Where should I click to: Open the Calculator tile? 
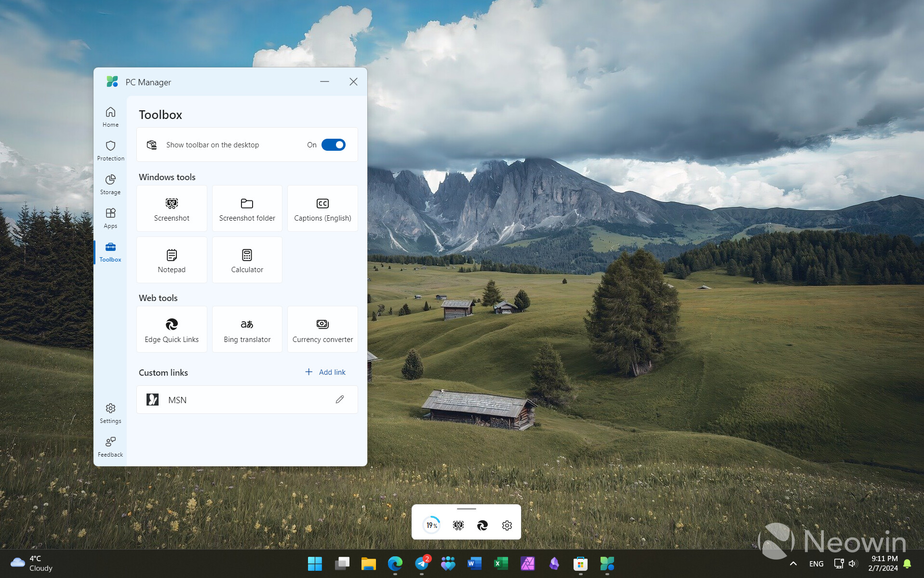pos(247,260)
